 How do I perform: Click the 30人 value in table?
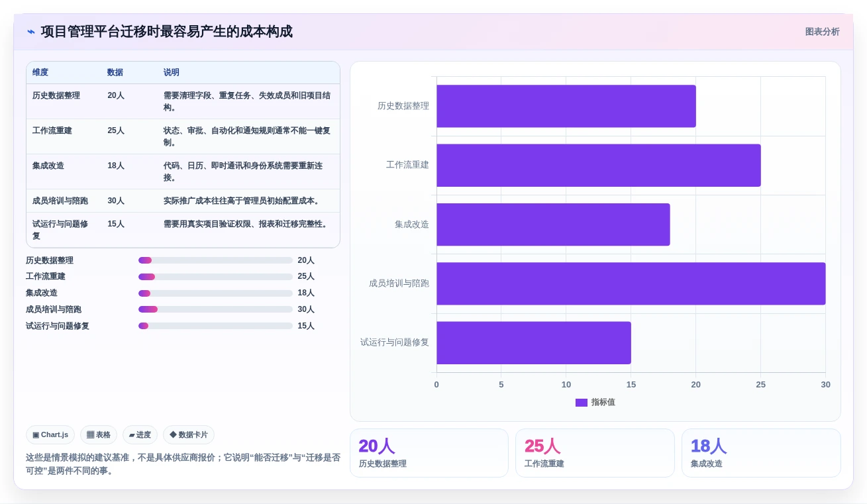116,201
